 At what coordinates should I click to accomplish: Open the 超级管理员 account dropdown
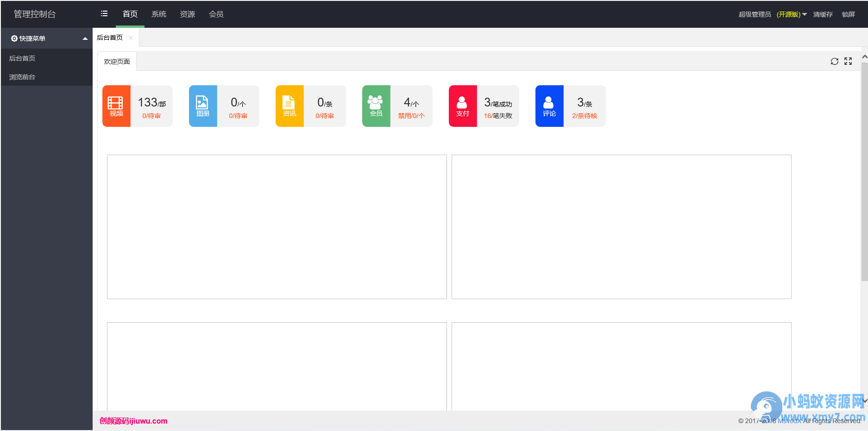pyautogui.click(x=773, y=14)
